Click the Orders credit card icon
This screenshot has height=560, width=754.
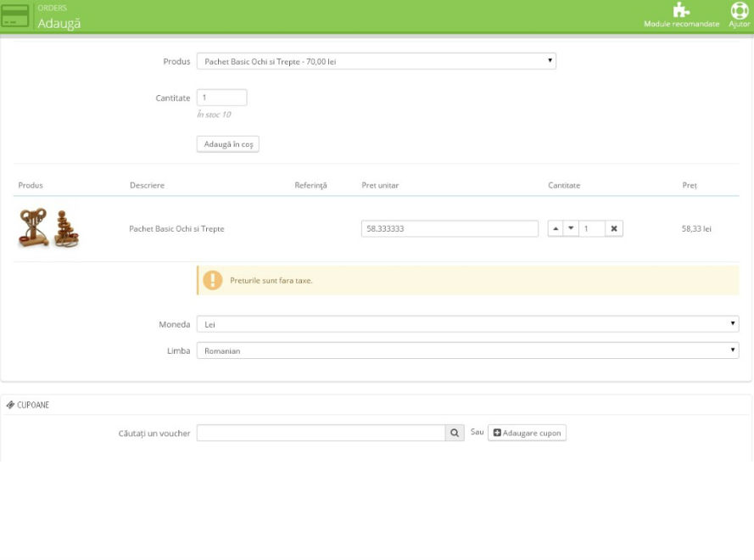(15, 16)
